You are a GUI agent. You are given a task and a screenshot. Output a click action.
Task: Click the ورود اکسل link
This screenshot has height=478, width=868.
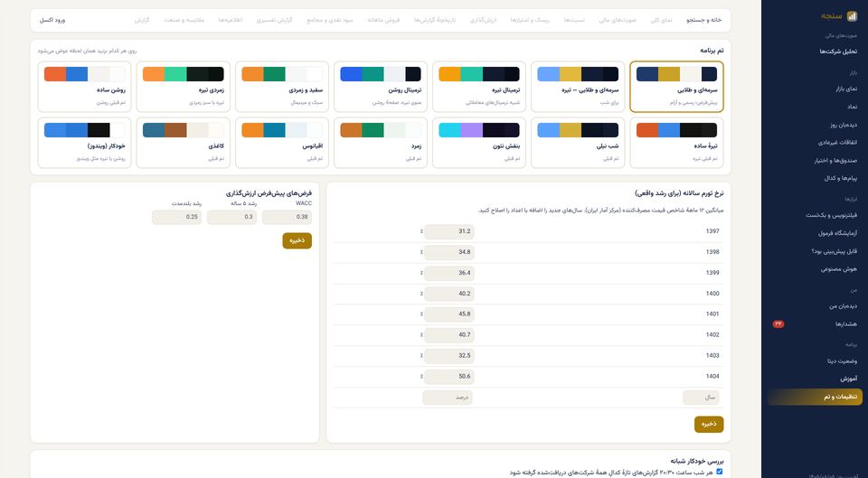pos(52,20)
